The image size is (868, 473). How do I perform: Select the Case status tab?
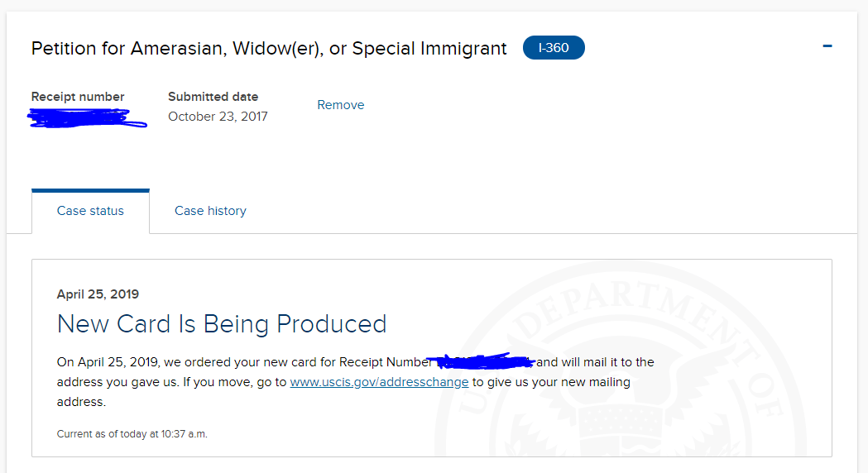click(x=90, y=211)
